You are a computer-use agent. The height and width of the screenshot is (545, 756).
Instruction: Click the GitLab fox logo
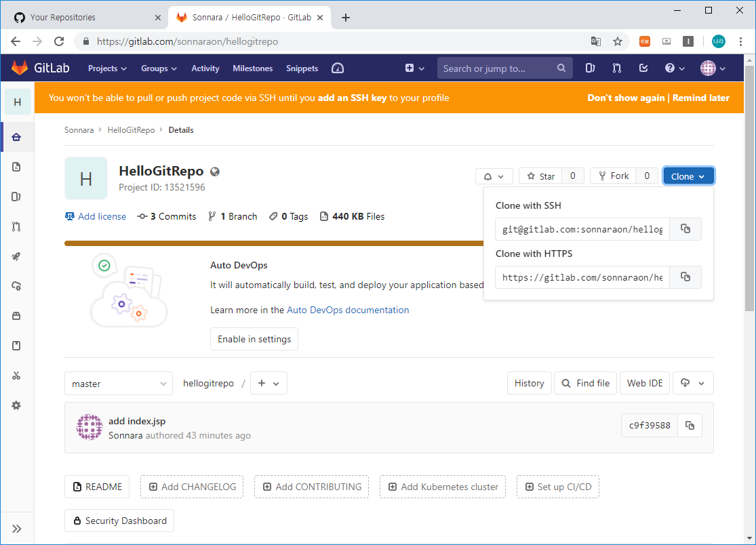pos(19,68)
